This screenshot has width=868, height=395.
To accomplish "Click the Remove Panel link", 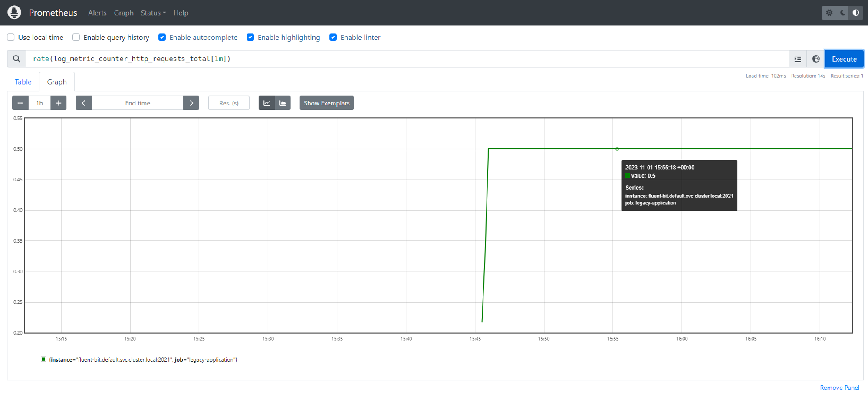I will 839,388.
